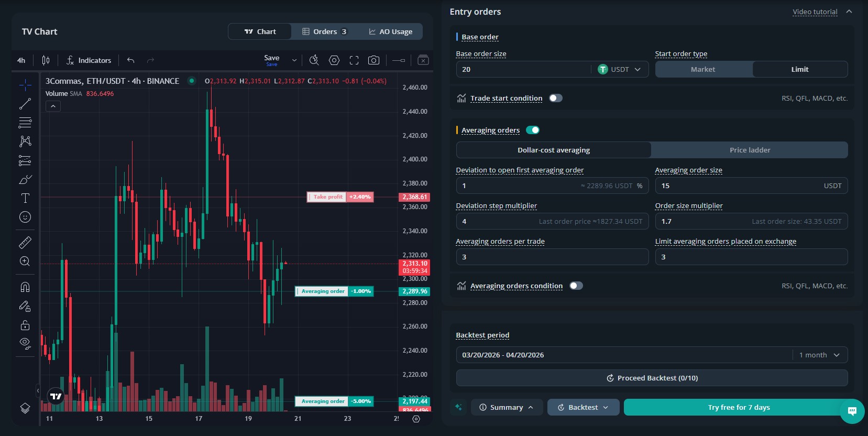Save the chart layout

click(x=272, y=60)
